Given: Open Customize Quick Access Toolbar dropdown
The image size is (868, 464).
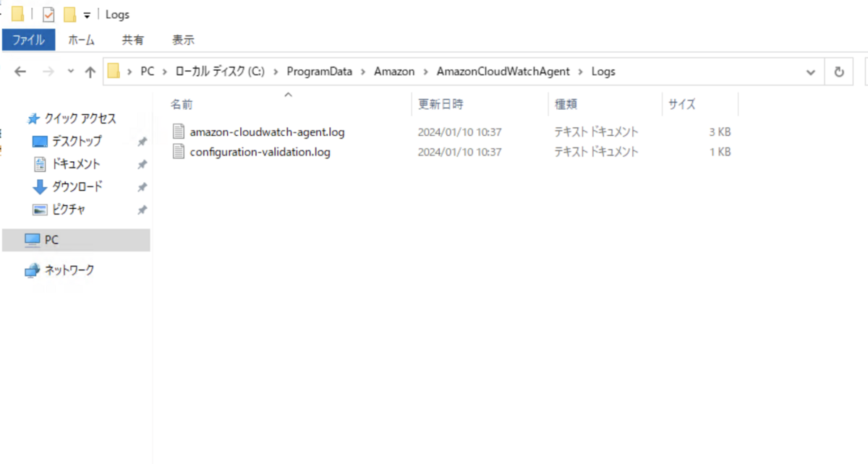Looking at the screenshot, I should point(87,15).
